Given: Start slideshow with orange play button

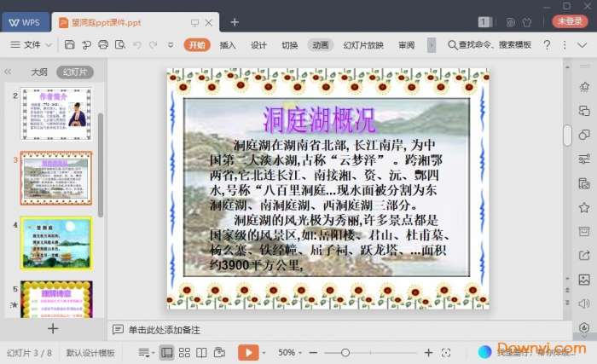Looking at the screenshot, I should point(248,353).
